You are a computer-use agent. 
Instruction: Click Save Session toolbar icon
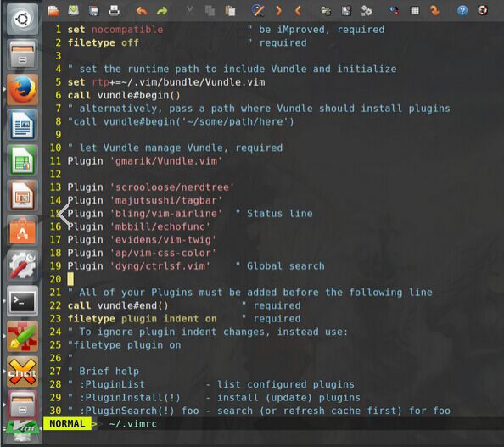(x=346, y=11)
